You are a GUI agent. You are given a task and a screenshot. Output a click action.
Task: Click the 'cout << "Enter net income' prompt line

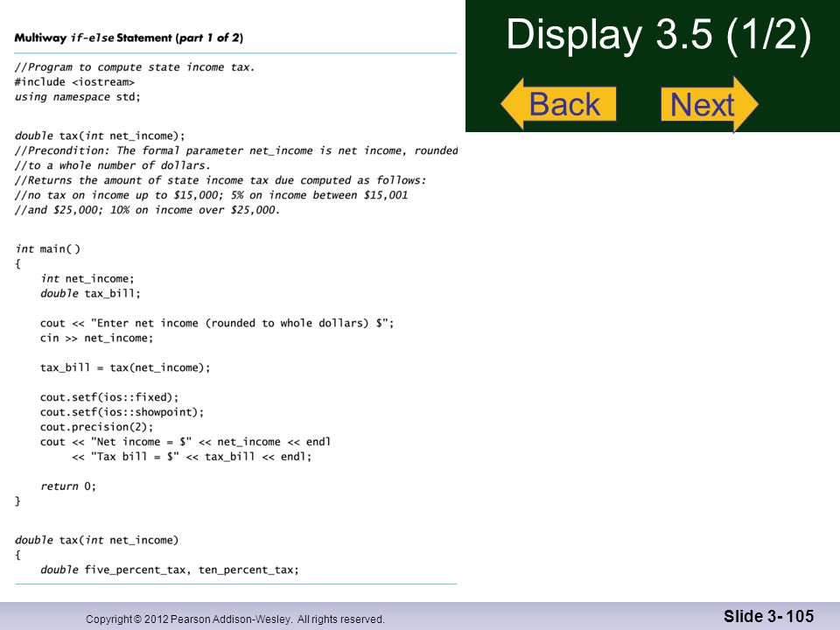[x=217, y=323]
